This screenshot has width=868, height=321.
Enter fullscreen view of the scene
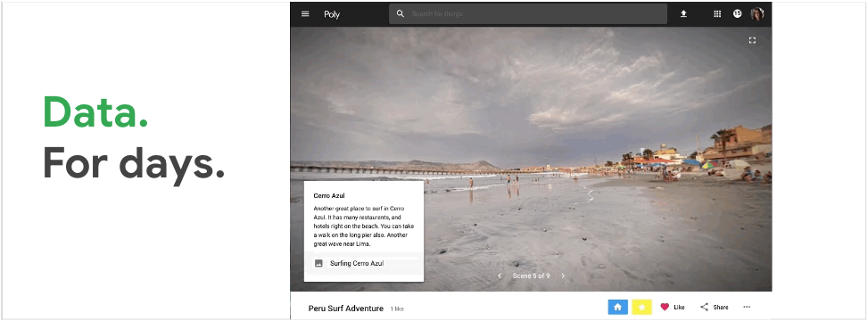click(x=752, y=40)
